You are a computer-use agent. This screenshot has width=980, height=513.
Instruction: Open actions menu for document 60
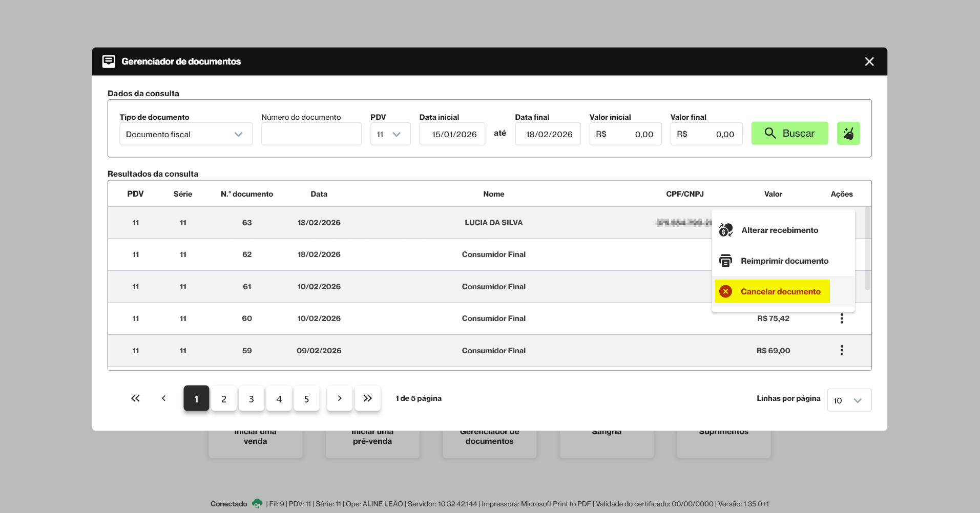pyautogui.click(x=841, y=318)
